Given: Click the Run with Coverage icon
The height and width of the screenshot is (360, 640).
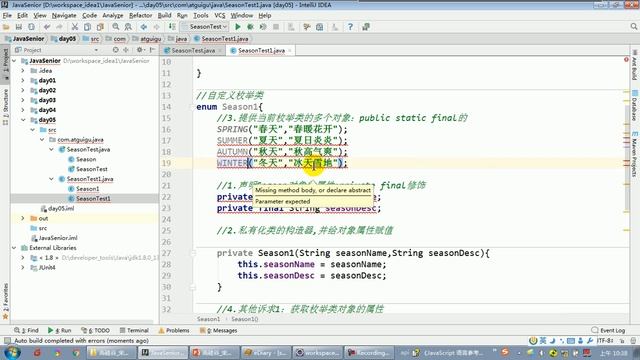Looking at the screenshot, I should point(263,27).
